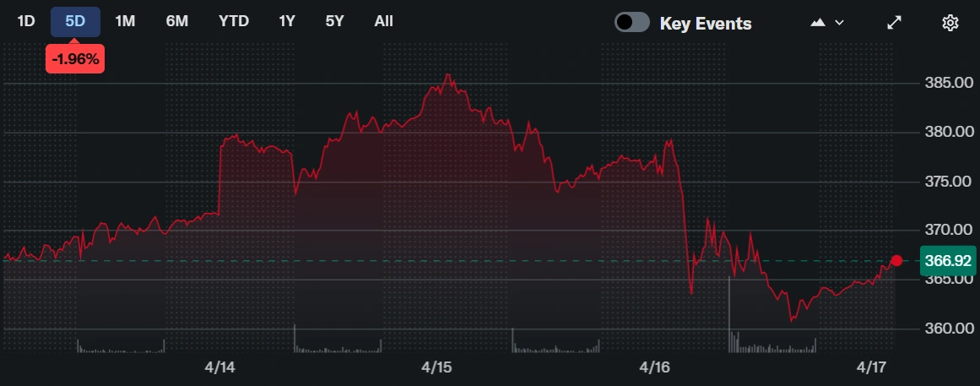
Task: Show All historical price data
Action: tap(383, 21)
